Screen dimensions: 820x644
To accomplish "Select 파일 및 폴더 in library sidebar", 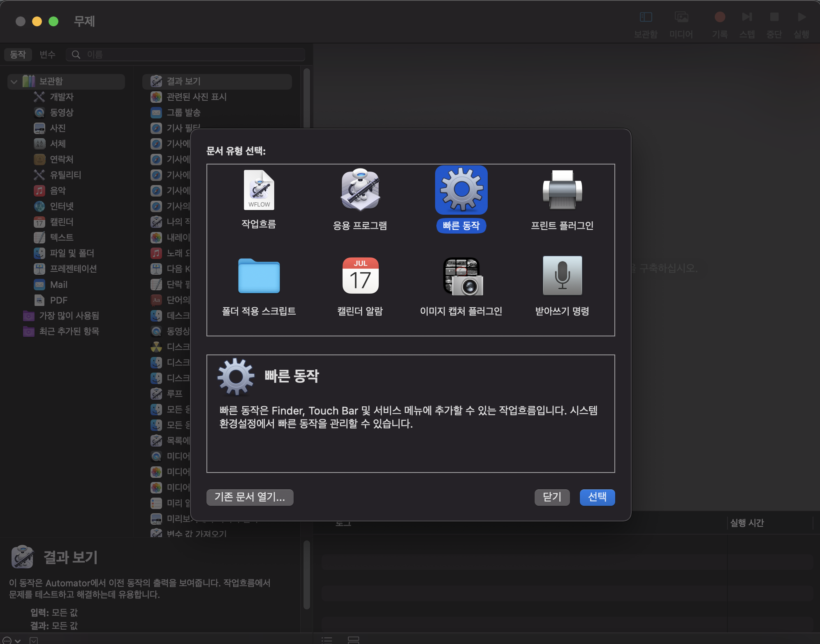I will point(72,253).
